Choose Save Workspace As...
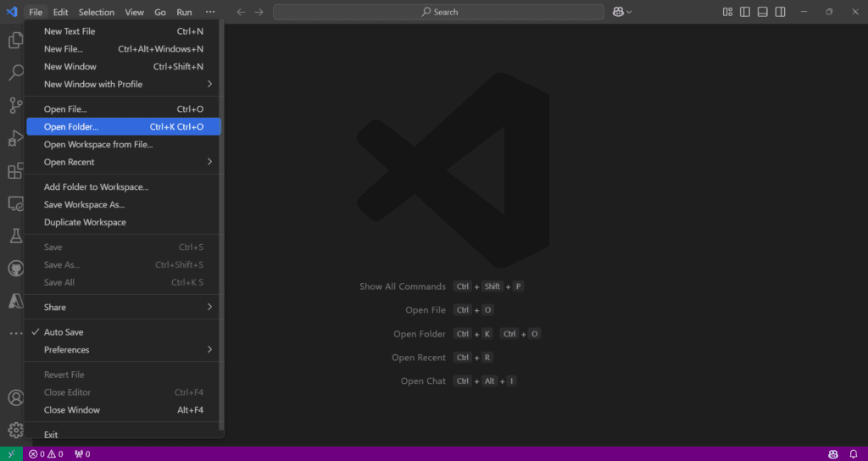The height and width of the screenshot is (461, 868). coord(124,205)
